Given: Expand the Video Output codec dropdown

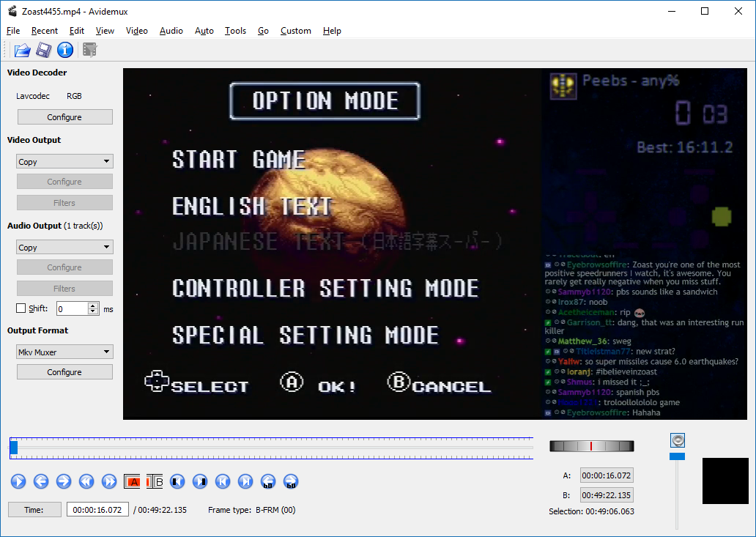Looking at the screenshot, I should pos(64,161).
